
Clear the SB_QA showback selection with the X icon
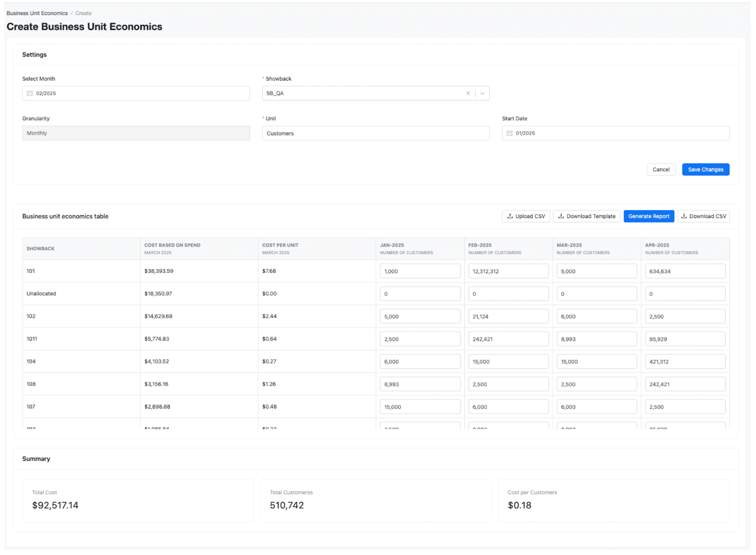[468, 93]
